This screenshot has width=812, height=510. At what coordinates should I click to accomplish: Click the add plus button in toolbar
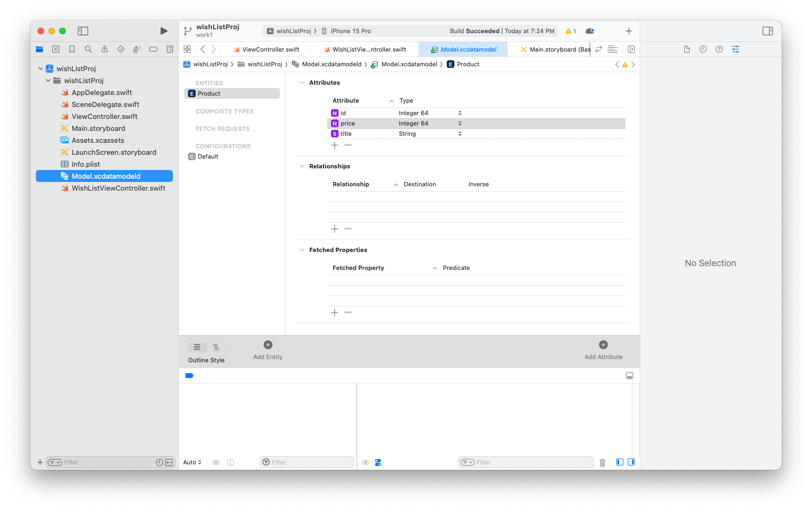628,31
